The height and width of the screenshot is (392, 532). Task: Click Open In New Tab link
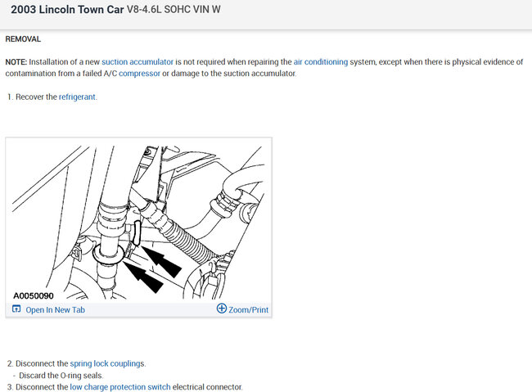[56, 310]
